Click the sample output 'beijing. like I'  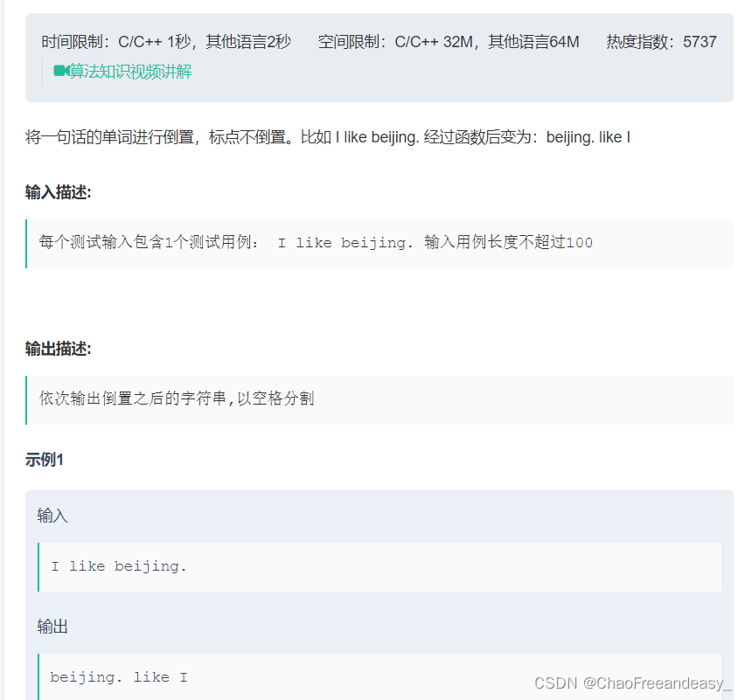119,677
